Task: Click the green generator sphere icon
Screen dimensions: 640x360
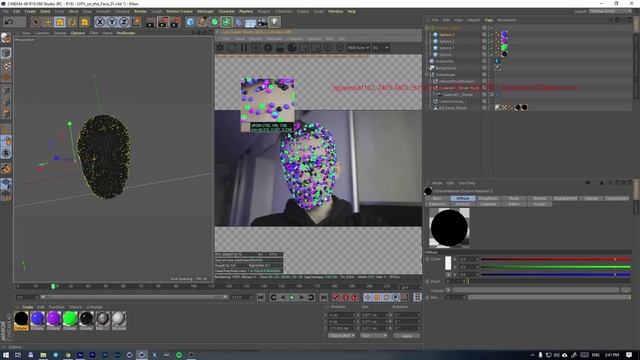Action: pyautogui.click(x=215, y=22)
